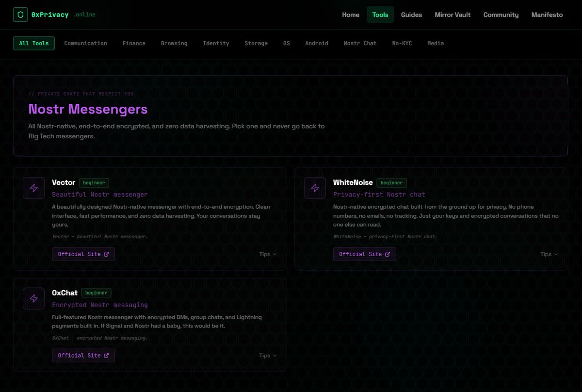Click the WhiteNoise card lightning icon
This screenshot has width=582, height=392.
315,188
